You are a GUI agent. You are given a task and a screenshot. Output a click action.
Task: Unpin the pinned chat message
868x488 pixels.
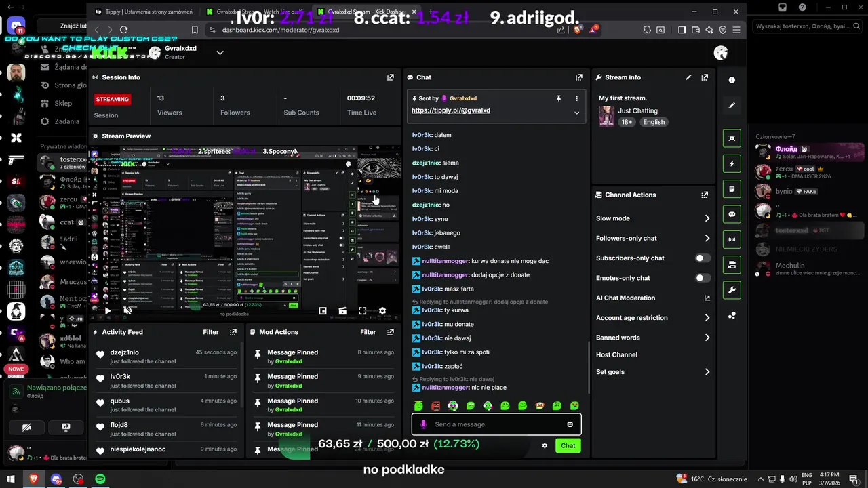click(x=559, y=98)
